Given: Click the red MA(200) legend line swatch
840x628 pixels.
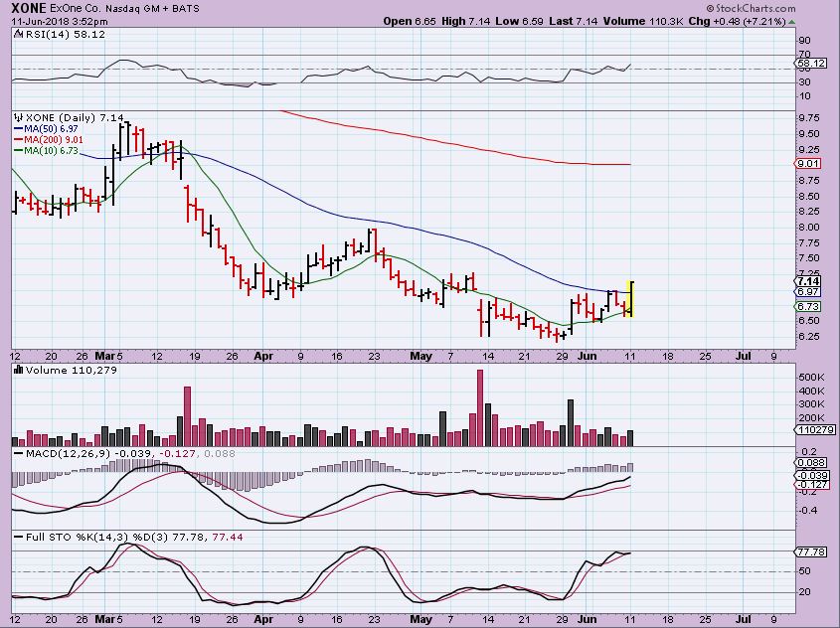Looking at the screenshot, I should coord(18,140).
